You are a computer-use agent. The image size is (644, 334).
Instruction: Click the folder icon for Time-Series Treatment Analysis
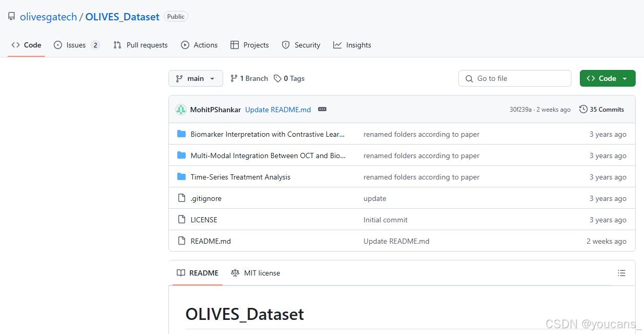click(x=181, y=177)
